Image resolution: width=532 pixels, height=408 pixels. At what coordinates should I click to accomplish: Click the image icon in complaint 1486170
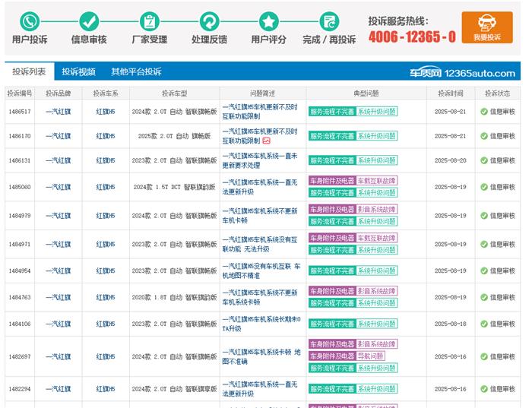tap(267, 141)
